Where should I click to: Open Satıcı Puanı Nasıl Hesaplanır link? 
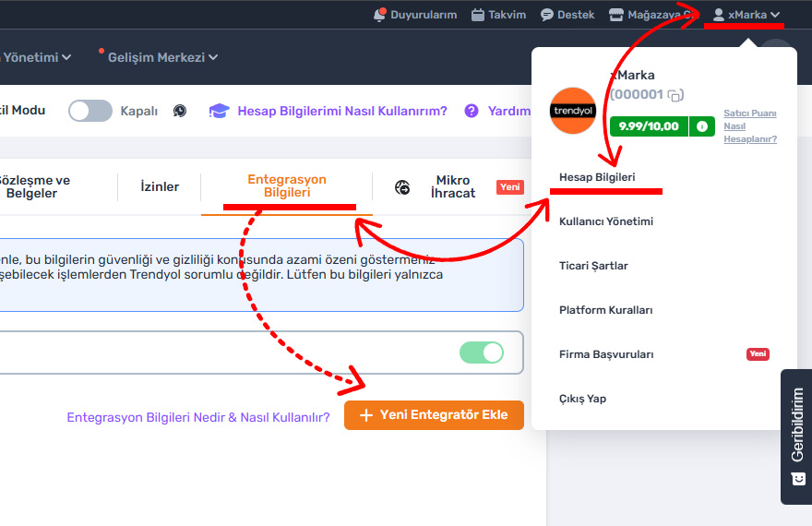tap(750, 126)
